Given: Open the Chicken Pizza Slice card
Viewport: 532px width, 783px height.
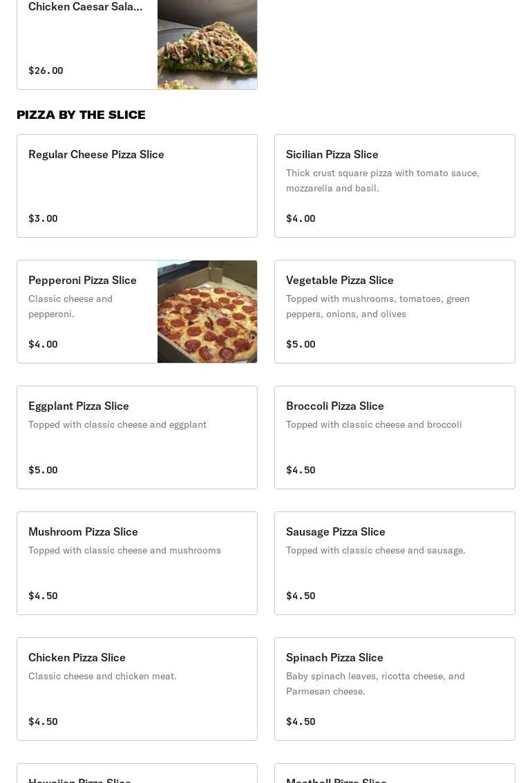Looking at the screenshot, I should coord(137,689).
